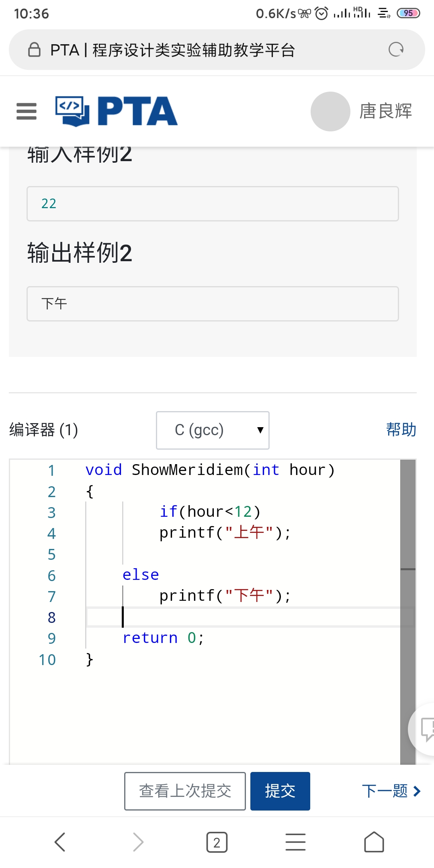Open the 帮助 help link
434x868 pixels.
[401, 430]
